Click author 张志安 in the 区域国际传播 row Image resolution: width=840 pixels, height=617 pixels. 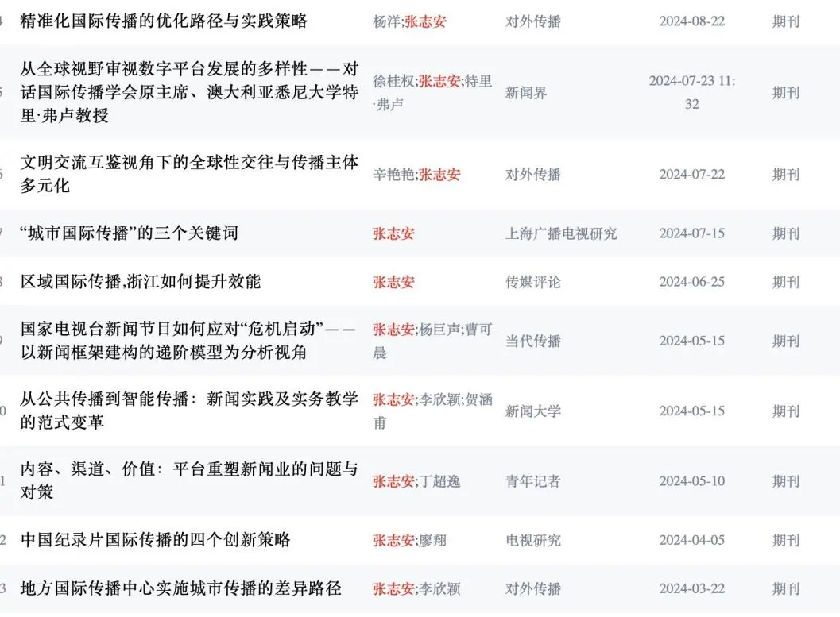point(393,282)
